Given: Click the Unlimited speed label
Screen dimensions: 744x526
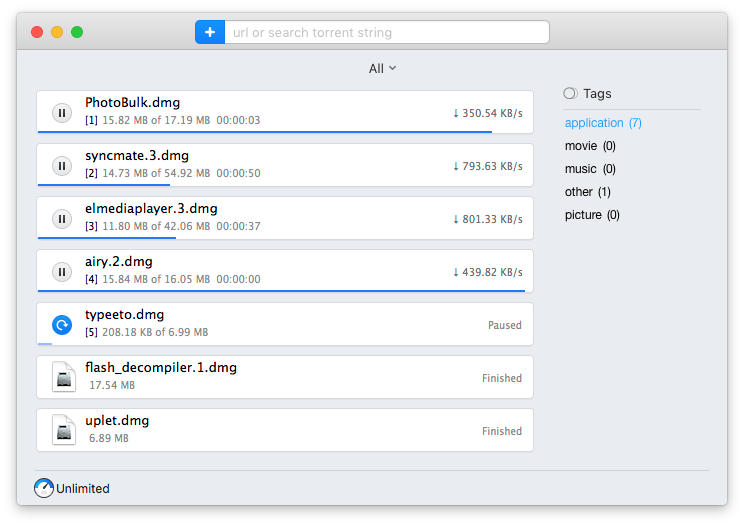Looking at the screenshot, I should click(x=83, y=489).
